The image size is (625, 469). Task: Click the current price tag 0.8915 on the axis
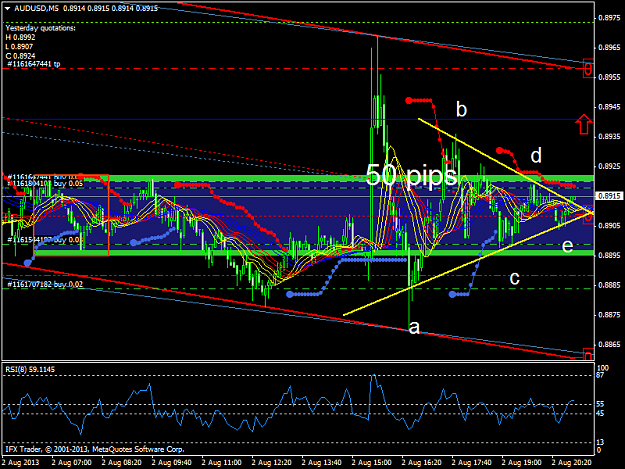pyautogui.click(x=610, y=196)
